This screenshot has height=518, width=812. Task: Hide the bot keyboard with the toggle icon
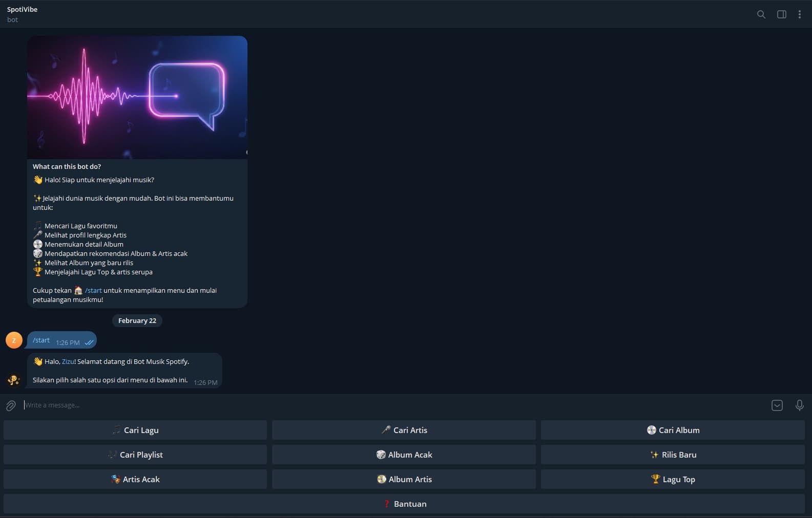pyautogui.click(x=777, y=405)
